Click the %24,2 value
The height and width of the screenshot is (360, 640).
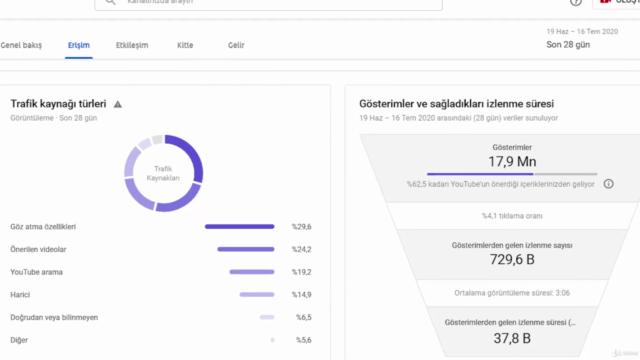[x=302, y=249]
